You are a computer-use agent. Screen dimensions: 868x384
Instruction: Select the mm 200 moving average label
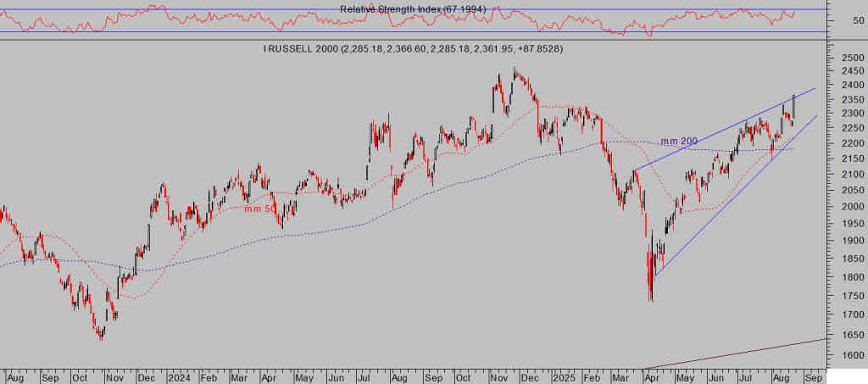click(679, 141)
